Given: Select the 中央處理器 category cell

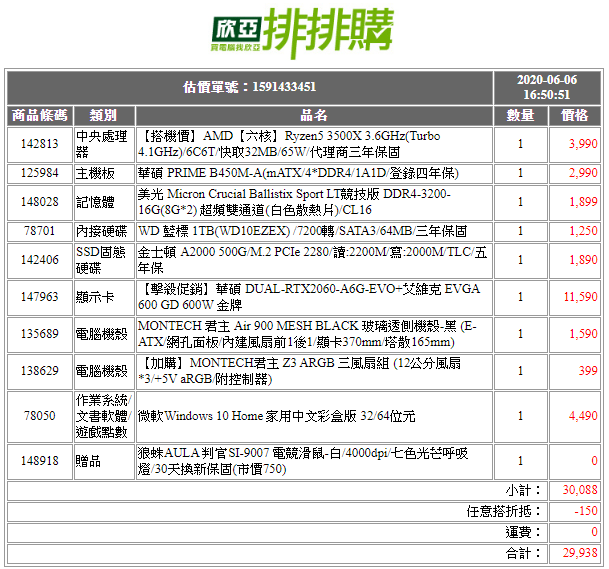Looking at the screenshot, I should pyautogui.click(x=104, y=144).
